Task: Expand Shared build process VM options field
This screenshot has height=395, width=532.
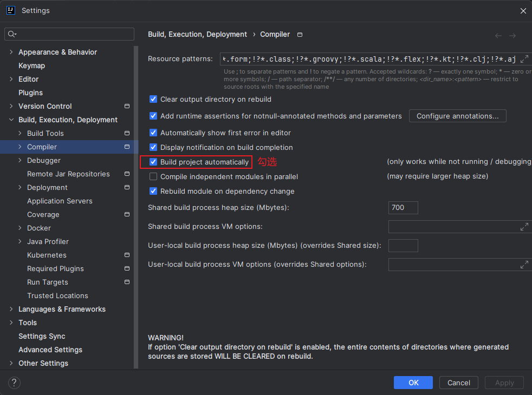Action: coord(524,227)
